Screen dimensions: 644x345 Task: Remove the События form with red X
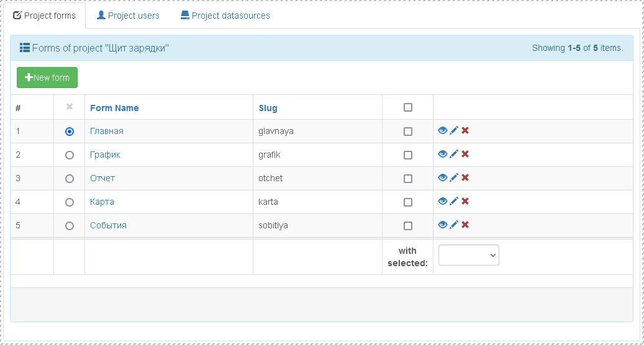[465, 225]
